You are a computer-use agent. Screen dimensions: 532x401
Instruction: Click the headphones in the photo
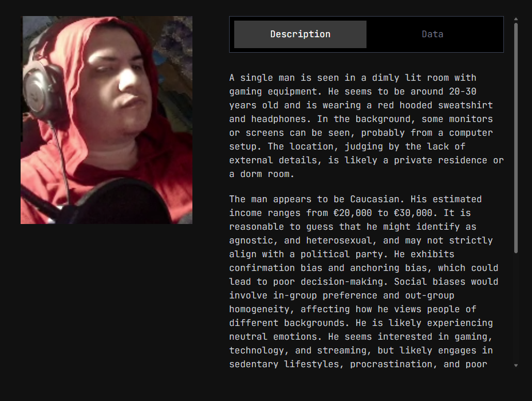point(42,89)
